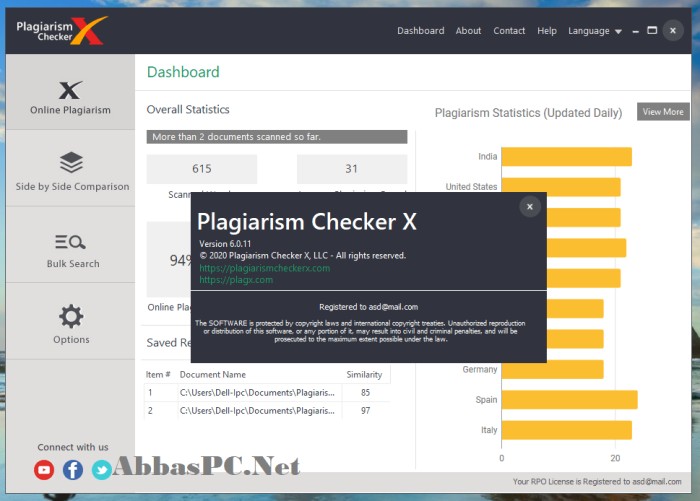Image resolution: width=700 pixels, height=501 pixels.
Task: Click the Document Name column header
Action: tap(212, 374)
